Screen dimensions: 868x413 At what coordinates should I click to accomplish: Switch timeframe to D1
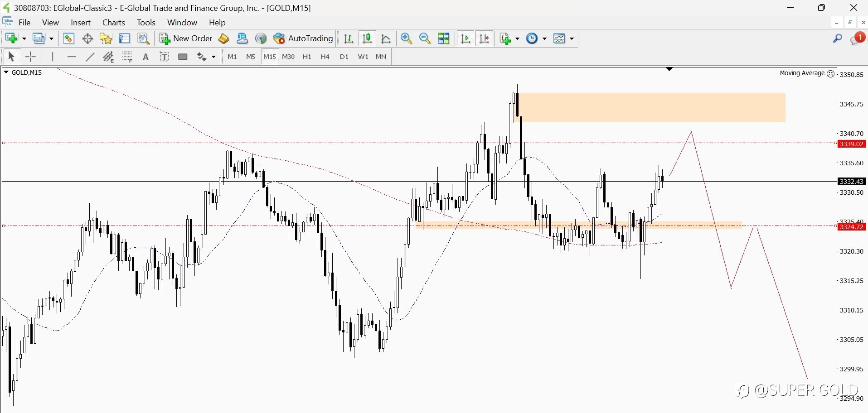(x=344, y=57)
